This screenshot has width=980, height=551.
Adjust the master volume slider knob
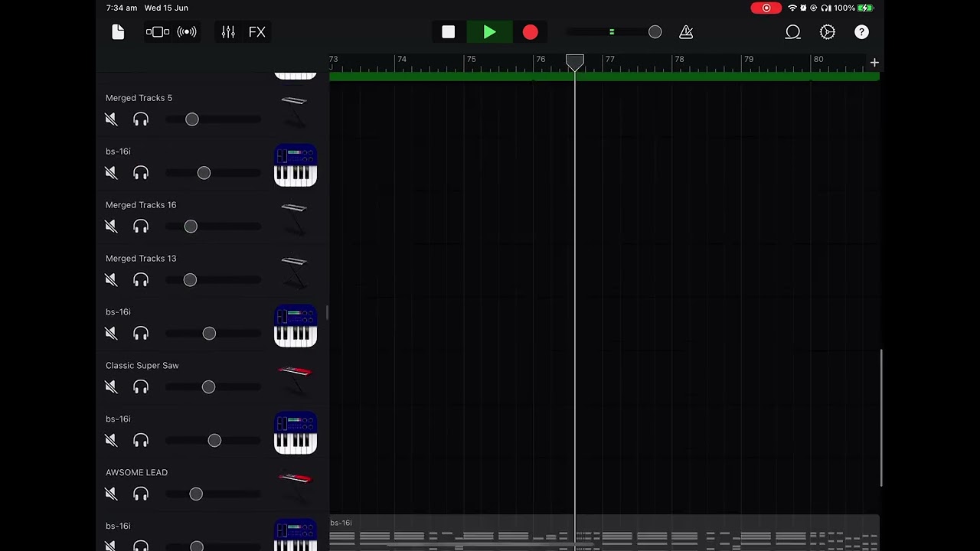655,32
